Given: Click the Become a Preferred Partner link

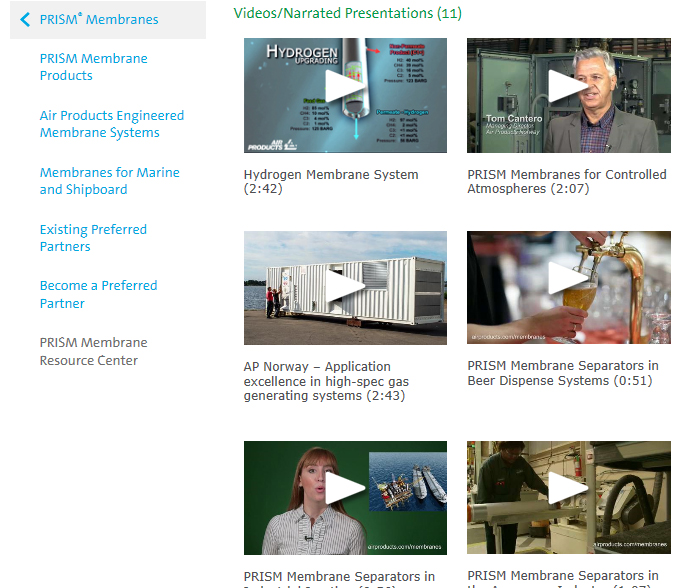Looking at the screenshot, I should coord(98,294).
